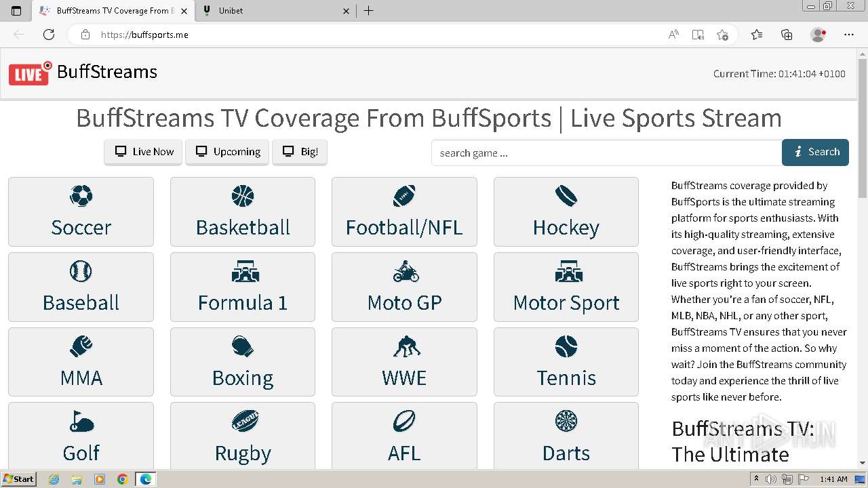Click the soccer ball icon

pyautogui.click(x=81, y=197)
